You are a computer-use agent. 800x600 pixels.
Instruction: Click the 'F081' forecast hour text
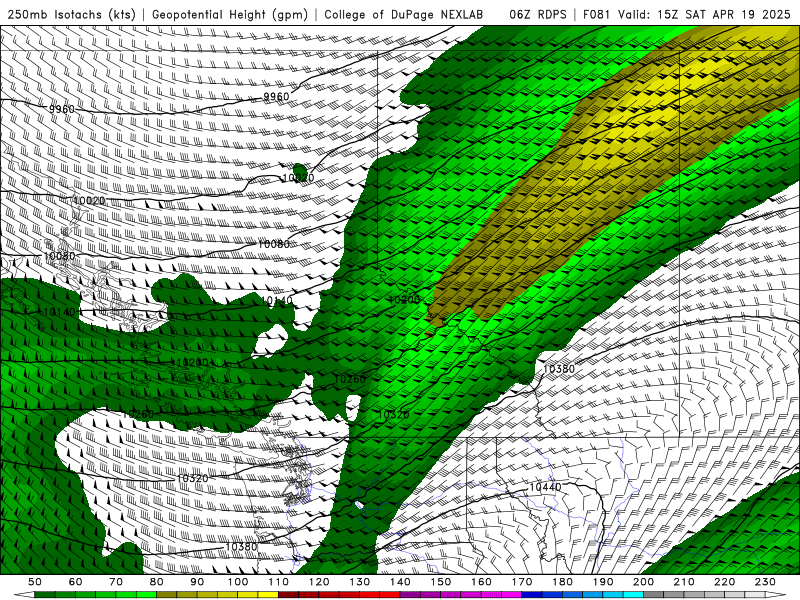coord(596,14)
